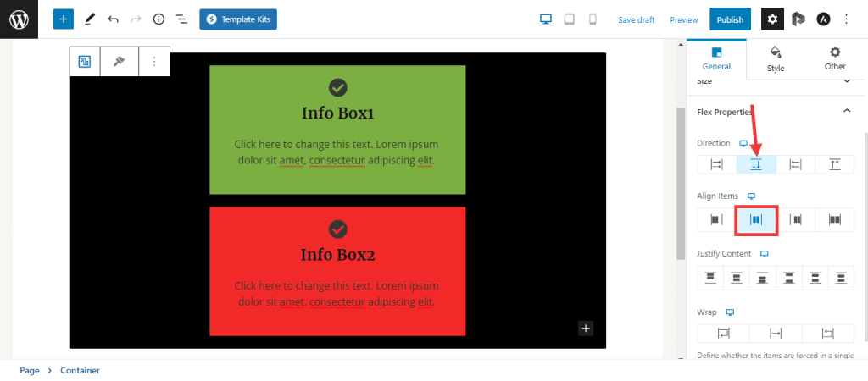868x381 pixels.
Task: Open the list view icon
Action: coord(181,19)
